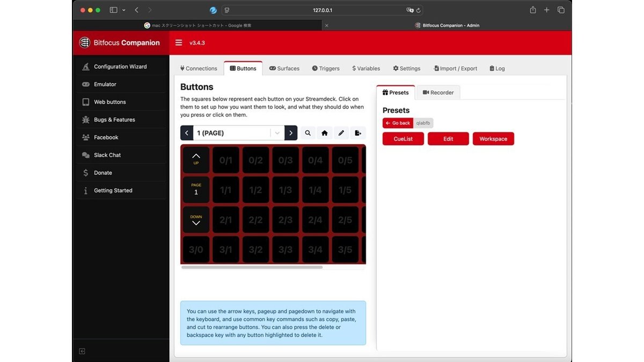Open the Edit preset category
Image resolution: width=644 pixels, height=362 pixels.
pos(448,139)
